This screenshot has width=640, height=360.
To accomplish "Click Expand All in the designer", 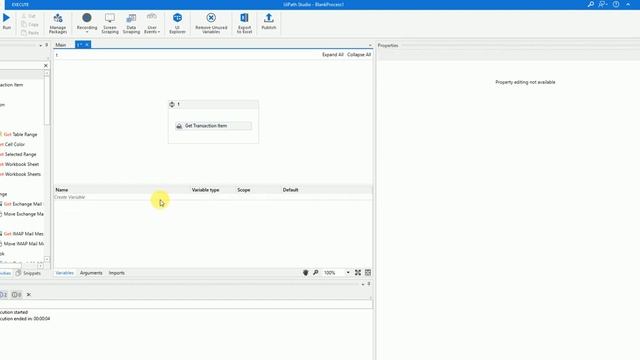I will coord(333,54).
